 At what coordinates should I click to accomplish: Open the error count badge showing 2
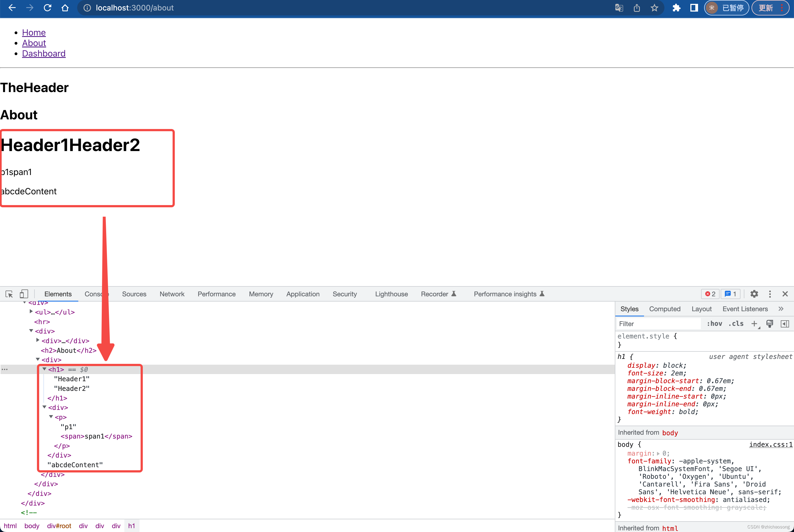710,294
